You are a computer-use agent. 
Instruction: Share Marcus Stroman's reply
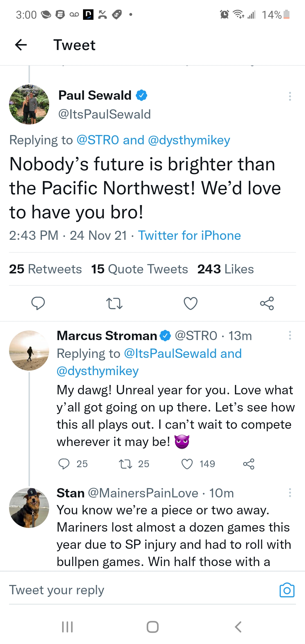coord(249,464)
